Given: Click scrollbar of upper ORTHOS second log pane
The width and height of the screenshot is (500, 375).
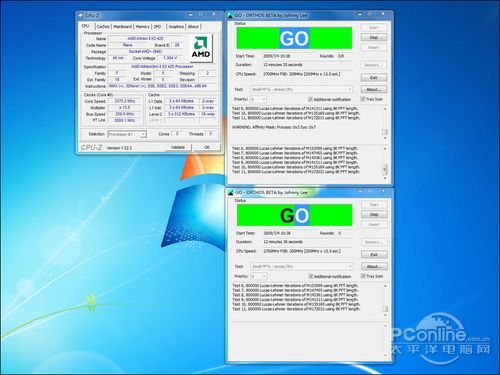Looking at the screenshot, I should pyautogui.click(x=385, y=164).
